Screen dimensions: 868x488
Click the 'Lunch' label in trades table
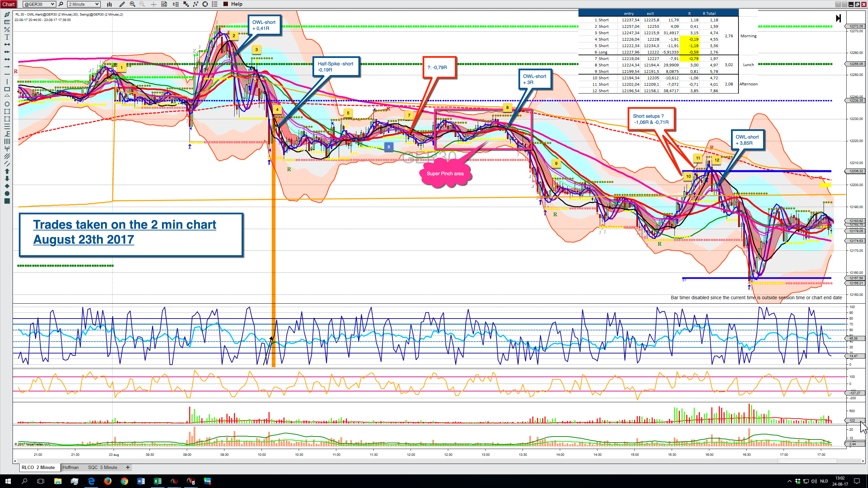tap(748, 65)
